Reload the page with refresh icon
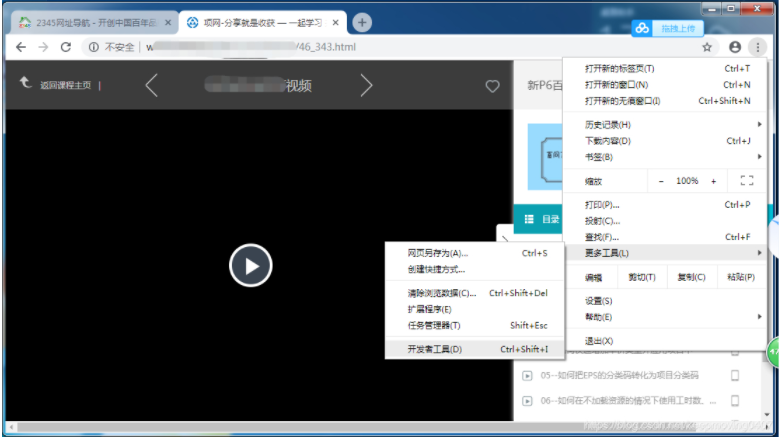The width and height of the screenshot is (779, 437). (66, 47)
